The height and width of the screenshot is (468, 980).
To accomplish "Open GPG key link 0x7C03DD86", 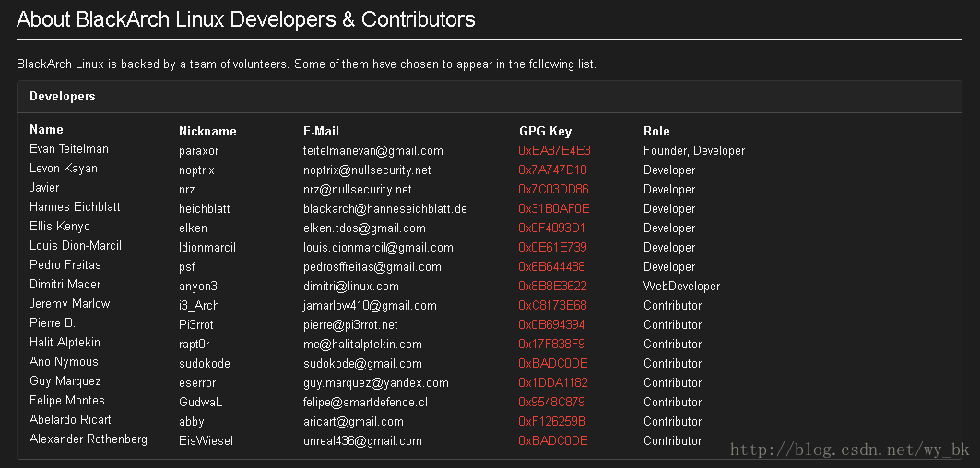I will click(x=554, y=190).
